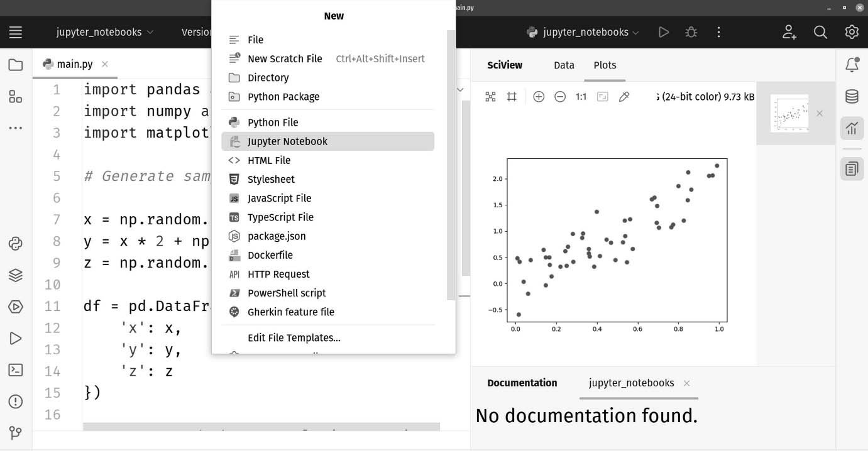Open the IDE settings gear
Viewport: 868px width, 451px height.
click(852, 31)
